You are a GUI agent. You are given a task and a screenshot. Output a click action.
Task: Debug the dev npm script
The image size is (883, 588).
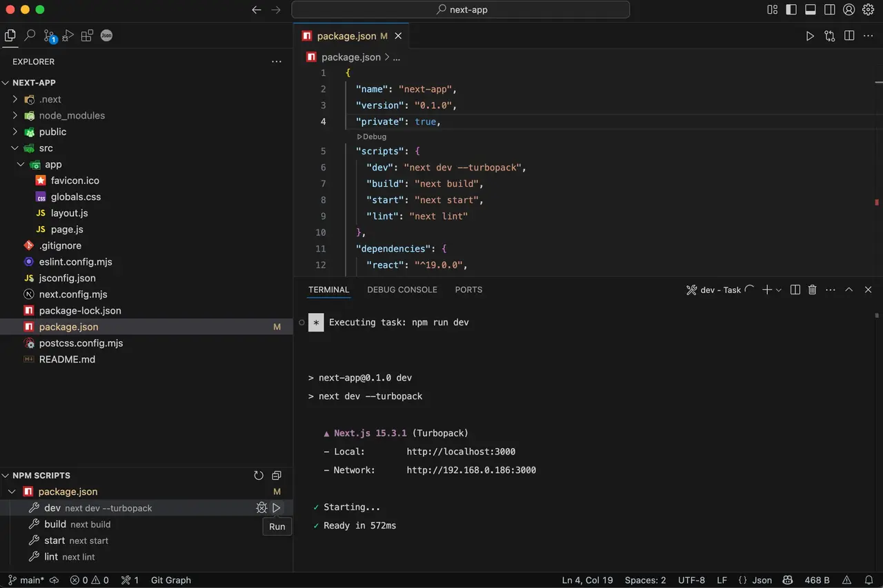pyautogui.click(x=261, y=508)
